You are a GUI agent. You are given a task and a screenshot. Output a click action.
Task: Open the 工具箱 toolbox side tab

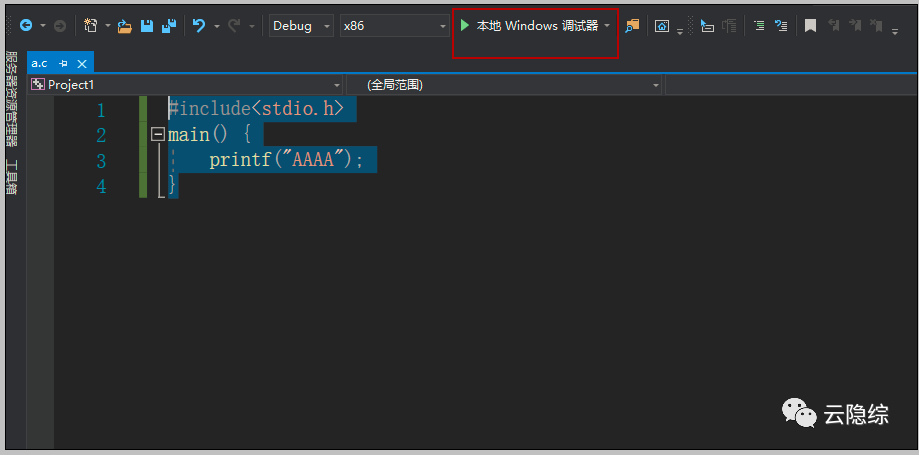(x=12, y=176)
